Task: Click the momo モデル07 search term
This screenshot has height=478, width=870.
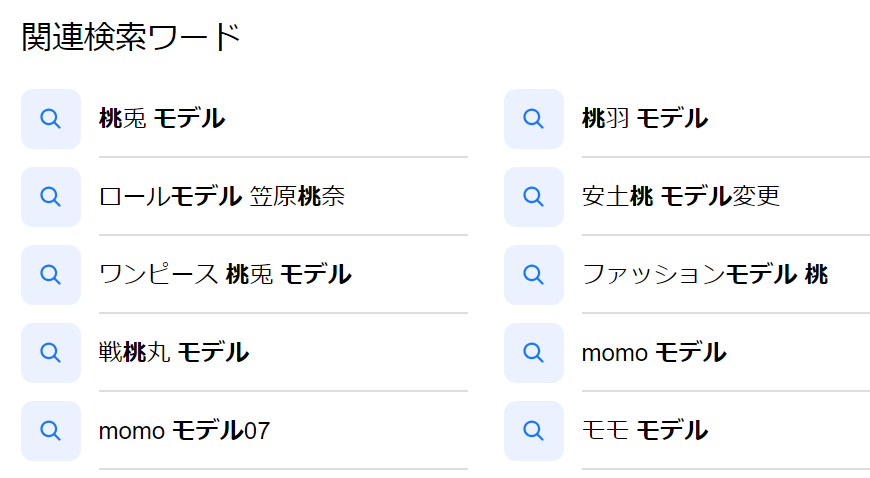Action: tap(185, 431)
